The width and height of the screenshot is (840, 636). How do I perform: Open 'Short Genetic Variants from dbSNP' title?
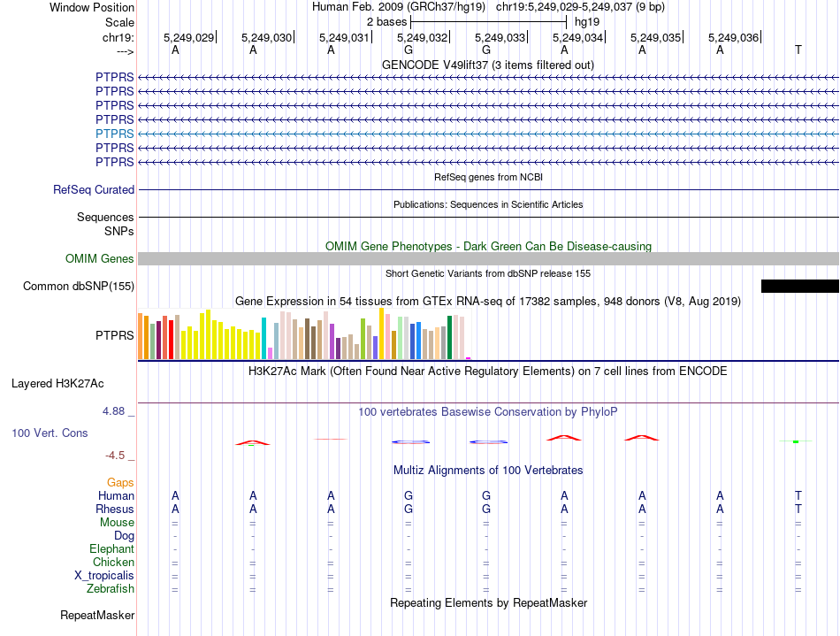pos(488,273)
